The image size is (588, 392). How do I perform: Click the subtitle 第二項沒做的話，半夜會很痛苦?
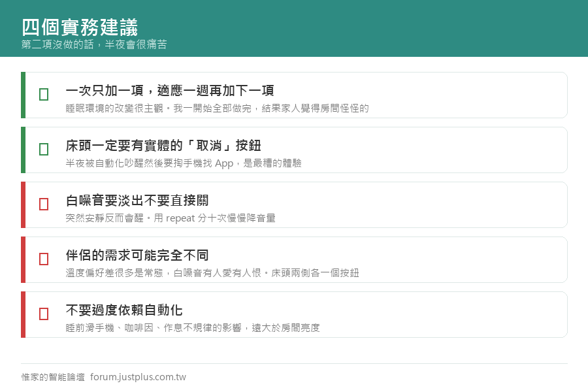(94, 44)
